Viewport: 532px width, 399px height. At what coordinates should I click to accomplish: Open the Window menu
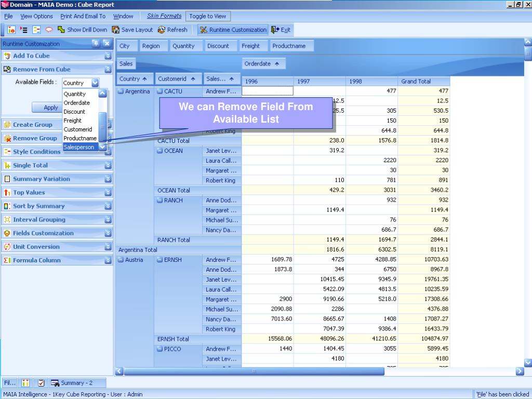click(123, 16)
